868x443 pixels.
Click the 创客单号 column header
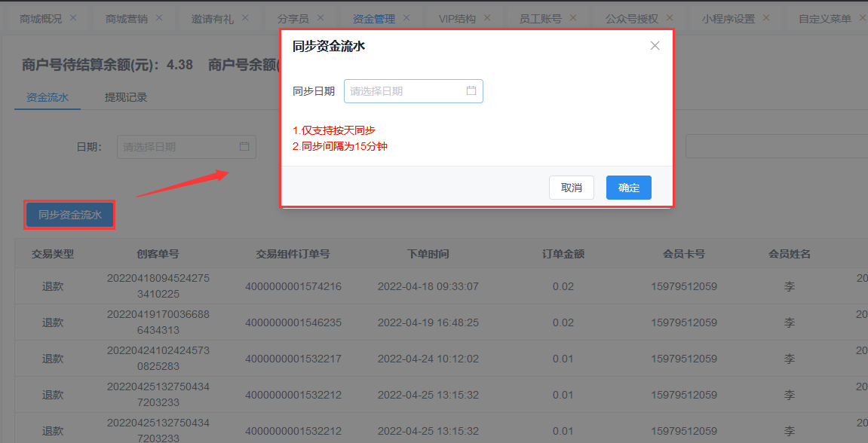[x=158, y=254]
